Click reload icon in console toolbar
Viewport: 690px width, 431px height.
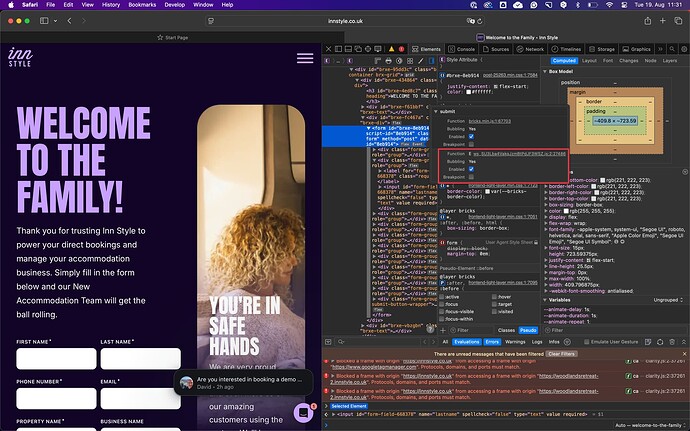(660, 342)
